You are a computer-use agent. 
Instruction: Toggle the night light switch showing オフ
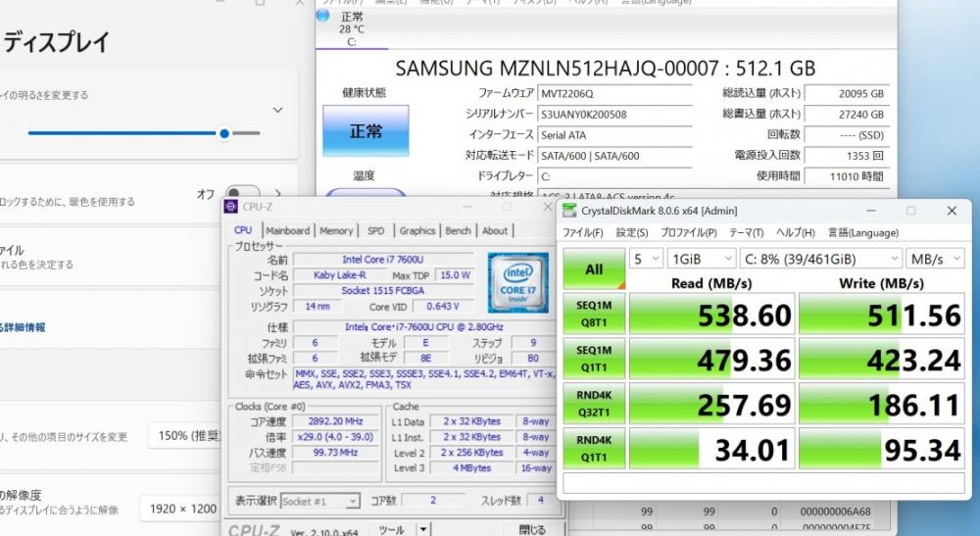point(243,194)
